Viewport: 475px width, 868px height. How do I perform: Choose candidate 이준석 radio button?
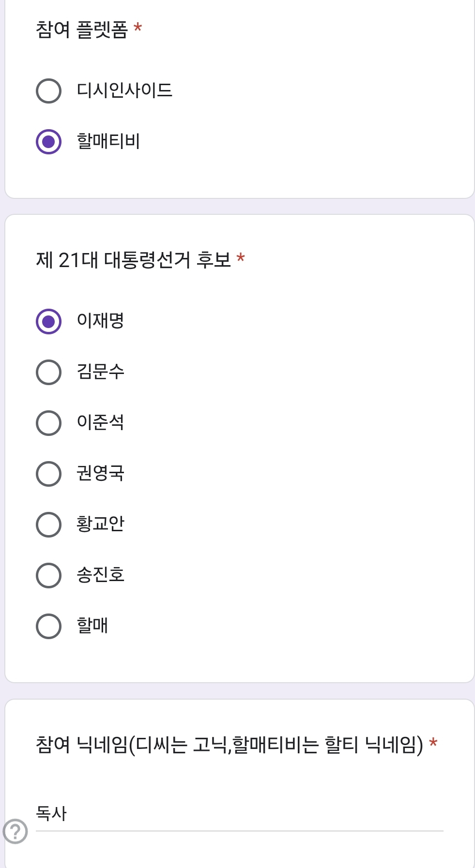(x=48, y=423)
